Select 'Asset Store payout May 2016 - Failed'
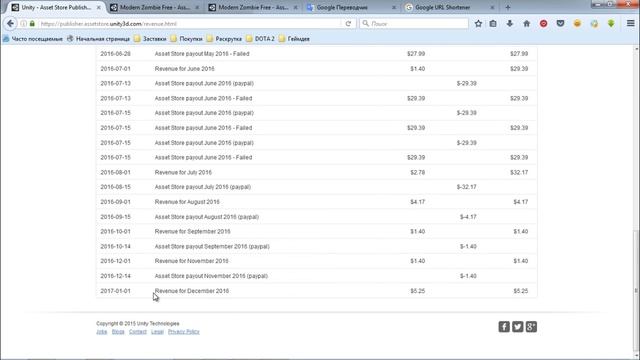 pyautogui.click(x=202, y=53)
